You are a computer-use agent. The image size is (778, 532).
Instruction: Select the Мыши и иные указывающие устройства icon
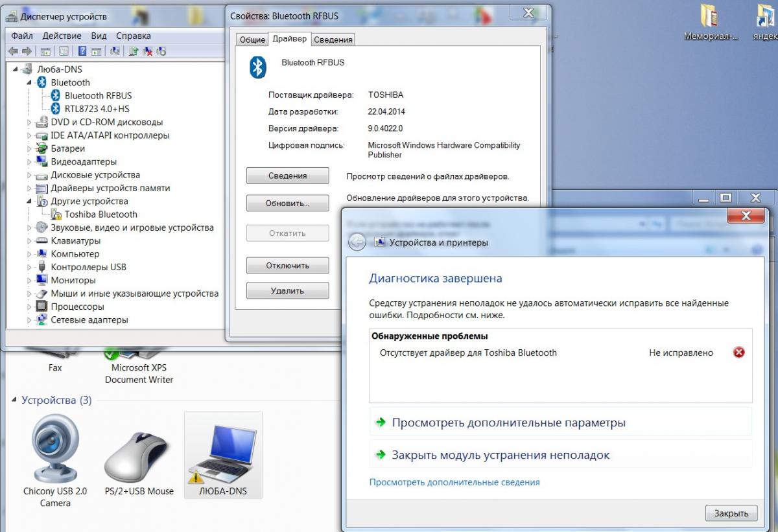[41, 294]
